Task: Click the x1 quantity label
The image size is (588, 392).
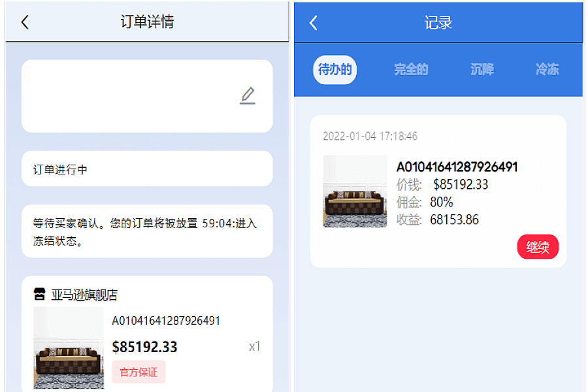Action: point(255,347)
